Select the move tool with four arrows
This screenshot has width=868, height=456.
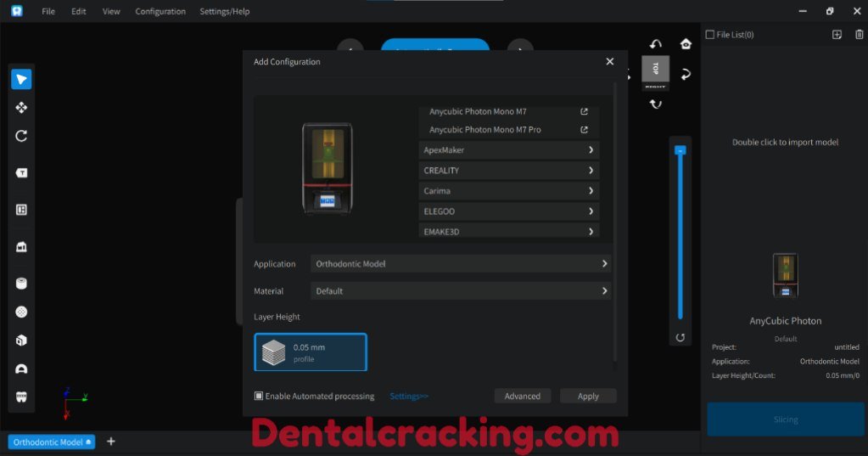[x=21, y=108]
